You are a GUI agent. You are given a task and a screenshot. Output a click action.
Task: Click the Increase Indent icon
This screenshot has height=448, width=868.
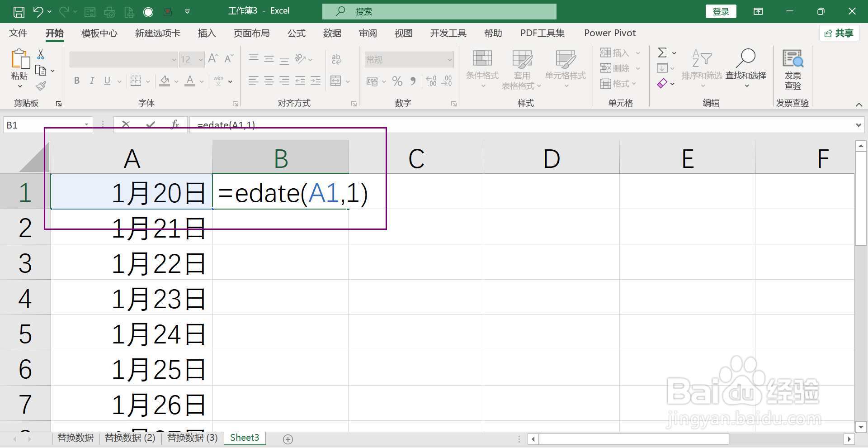point(316,81)
